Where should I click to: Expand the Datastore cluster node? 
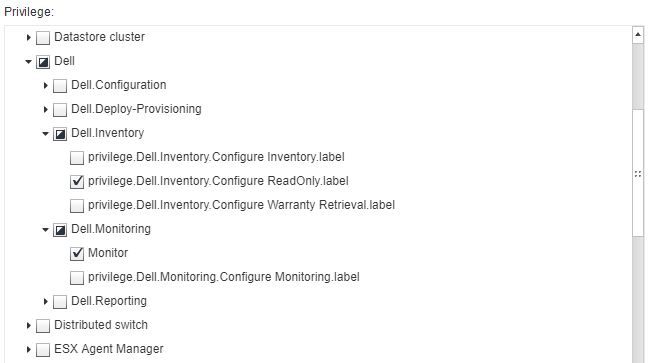coord(29,38)
